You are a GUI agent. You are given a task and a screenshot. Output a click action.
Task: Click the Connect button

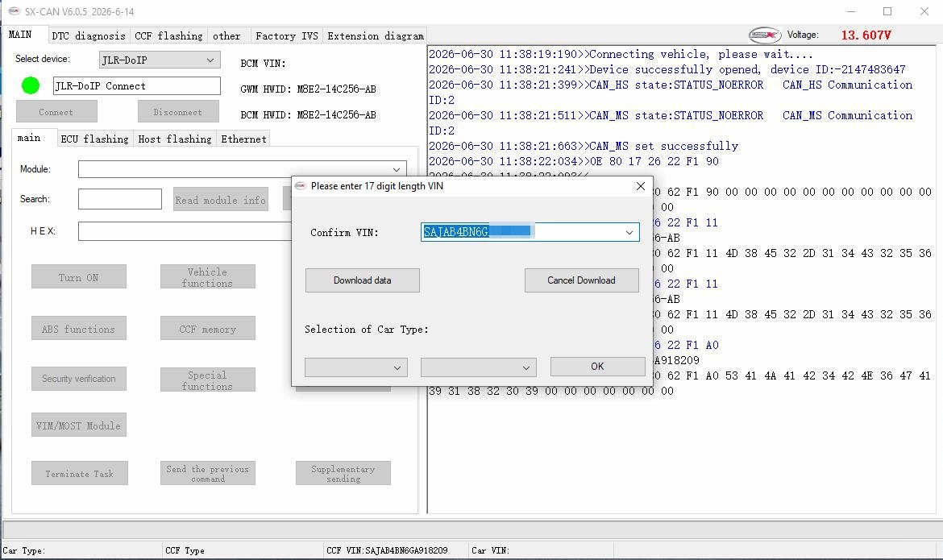(x=56, y=112)
